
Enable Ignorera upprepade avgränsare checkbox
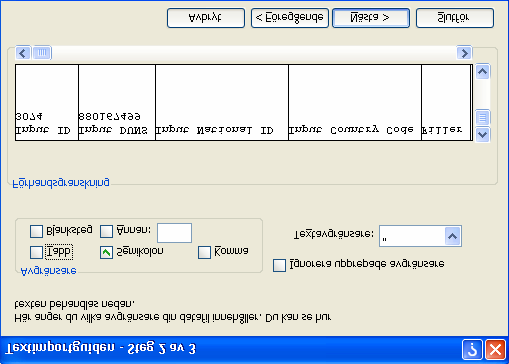tap(279, 266)
